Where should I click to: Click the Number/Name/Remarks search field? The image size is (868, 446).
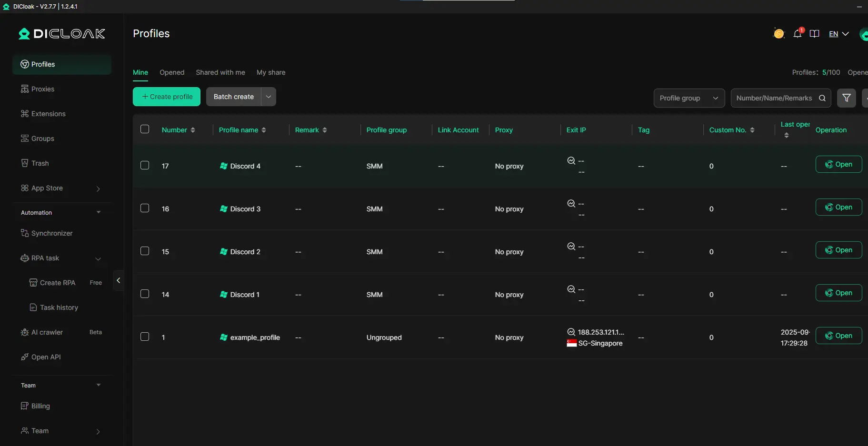[x=773, y=98]
